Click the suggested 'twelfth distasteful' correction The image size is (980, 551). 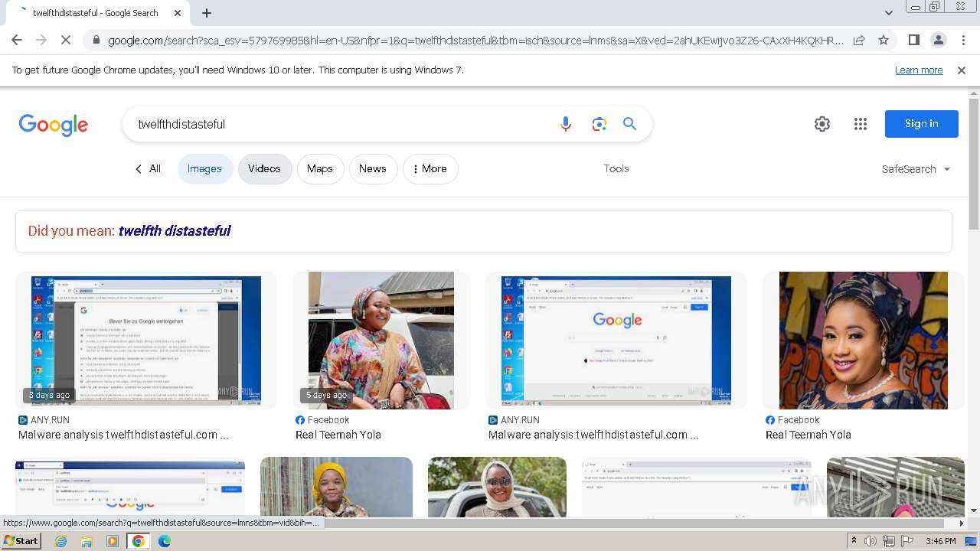pos(175,231)
